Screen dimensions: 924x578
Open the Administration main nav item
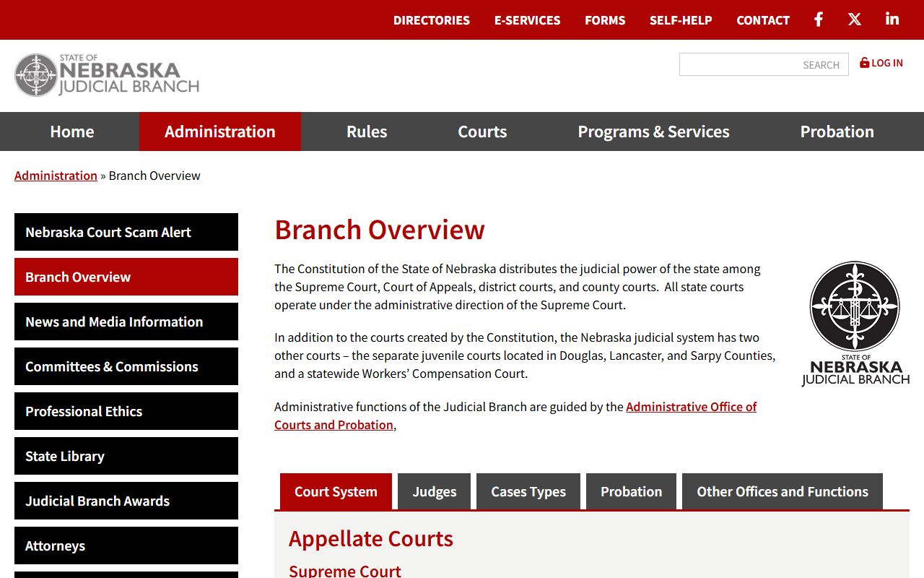coord(220,131)
